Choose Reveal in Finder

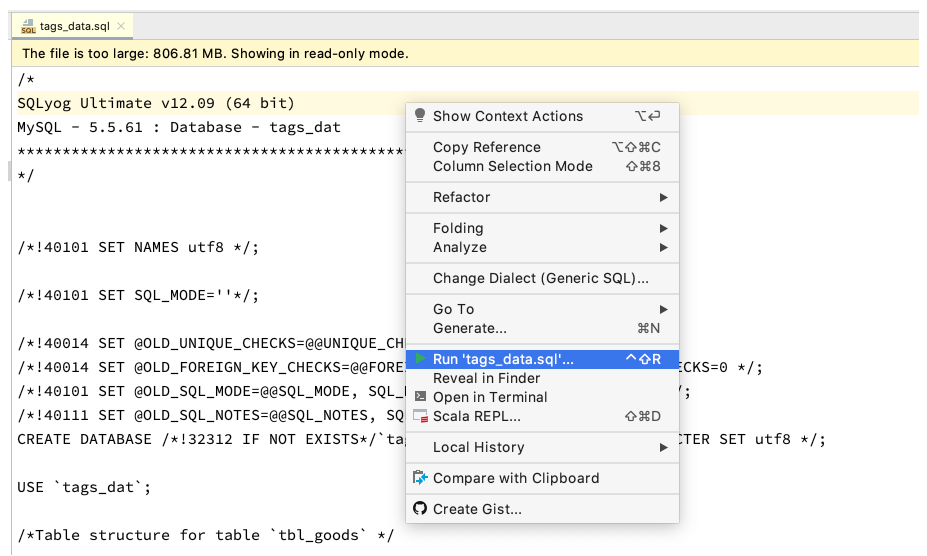tap(542, 378)
